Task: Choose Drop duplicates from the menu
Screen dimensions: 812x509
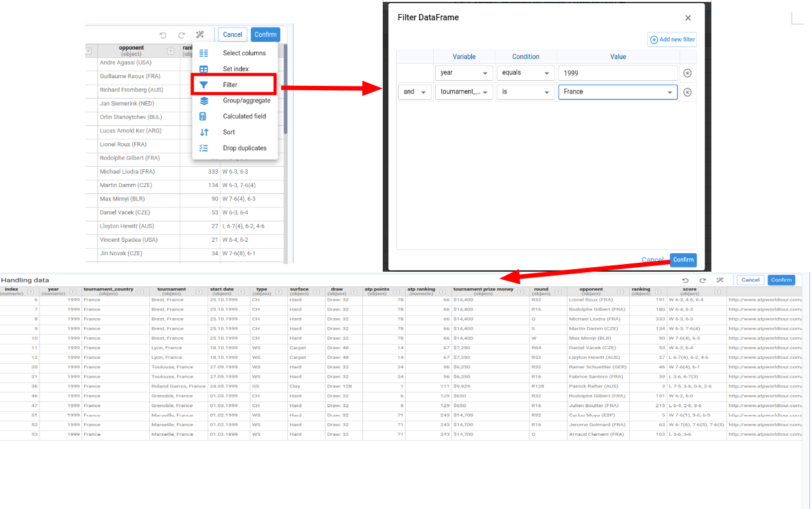Action: tap(245, 148)
